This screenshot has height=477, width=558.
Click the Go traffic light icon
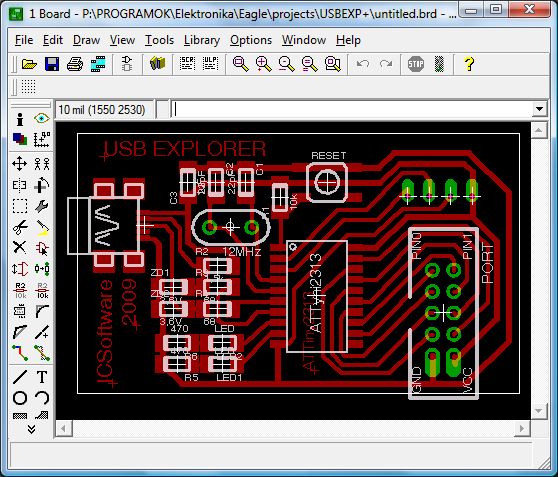[439, 64]
